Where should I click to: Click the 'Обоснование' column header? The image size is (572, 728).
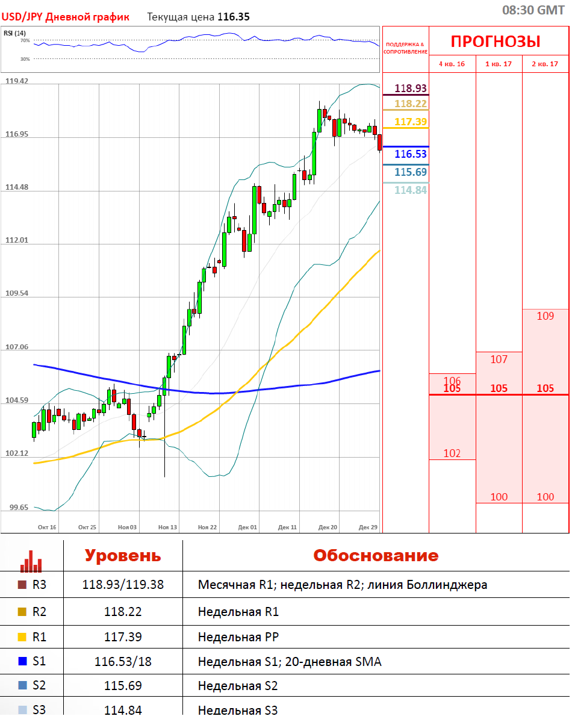point(376,555)
